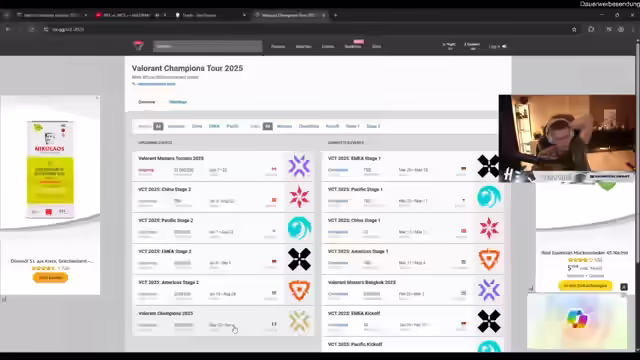
Task: Select type filter All
Action: (267, 126)
